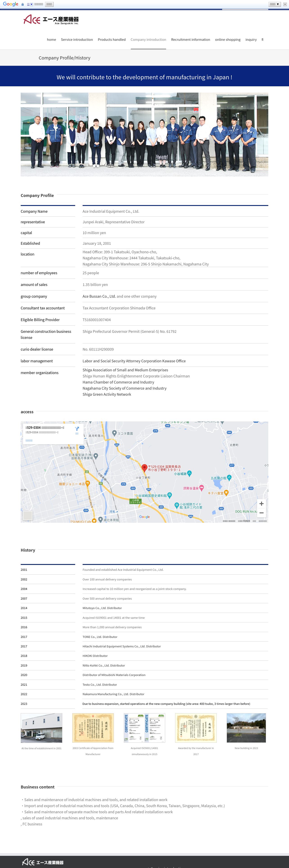Screen dimensions: 289x868
Task: Close the Google Translate toolbar
Action: click(285, 4)
